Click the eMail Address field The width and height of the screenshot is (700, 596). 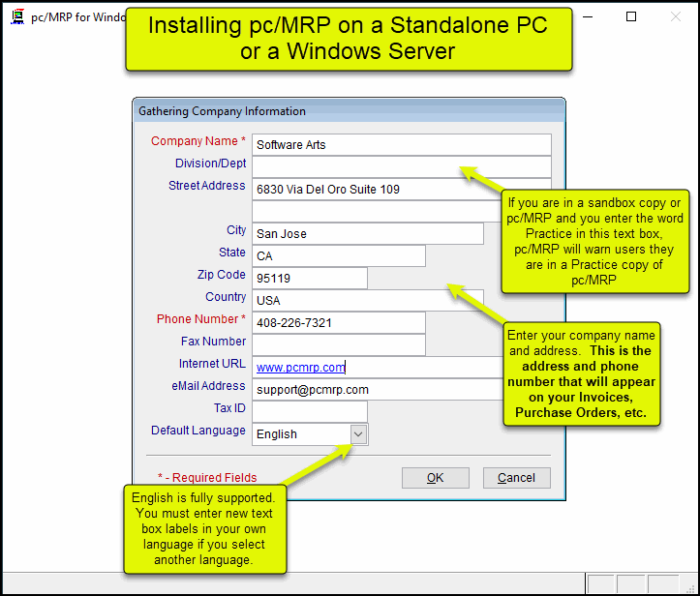pyautogui.click(x=378, y=390)
